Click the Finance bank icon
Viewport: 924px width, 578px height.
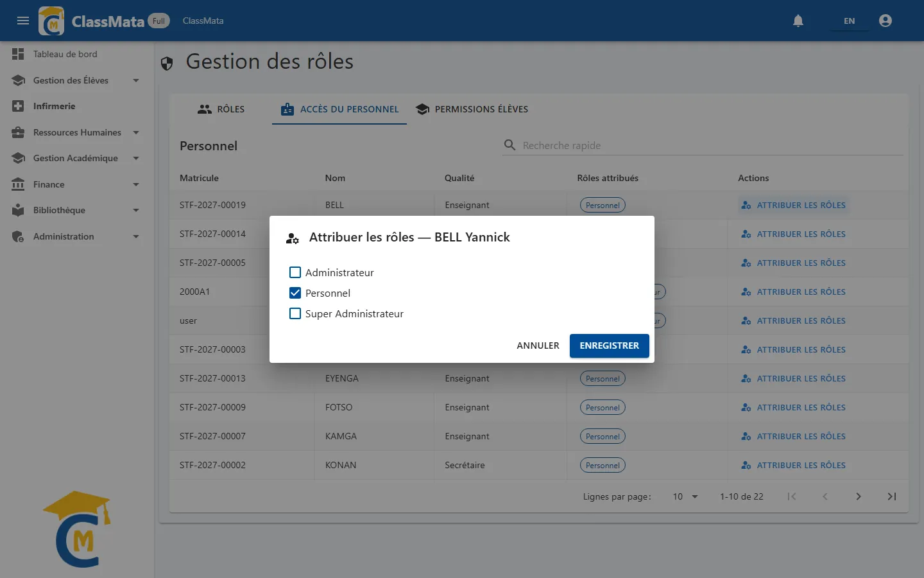[18, 184]
